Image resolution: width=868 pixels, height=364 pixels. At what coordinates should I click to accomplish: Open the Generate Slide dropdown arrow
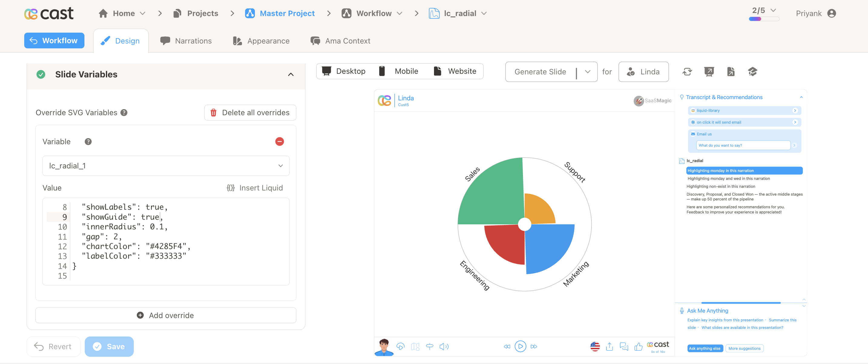(x=587, y=72)
